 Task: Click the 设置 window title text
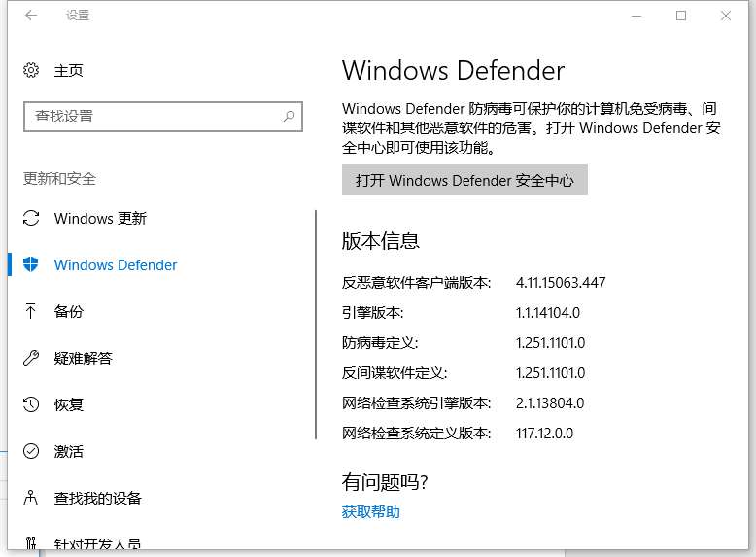(x=78, y=16)
